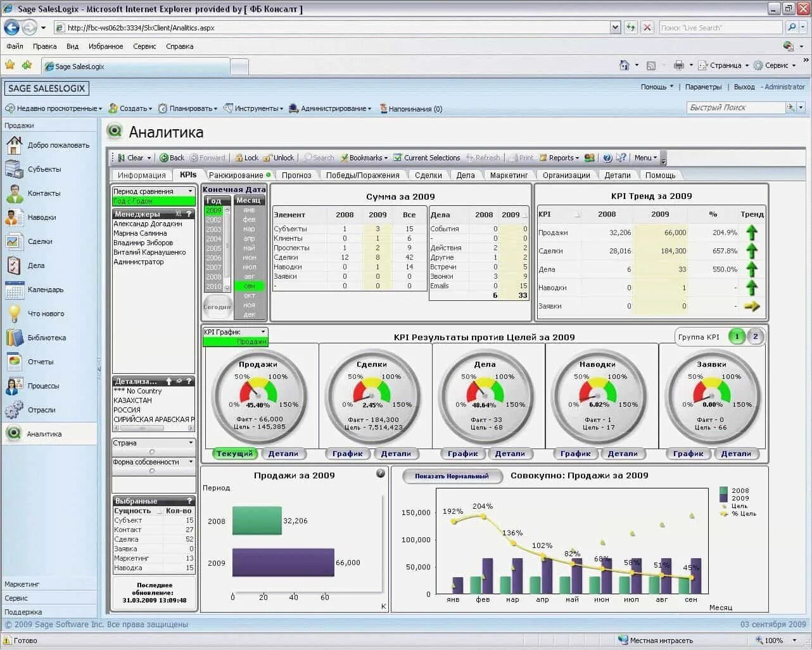
Task: Click Детализация horizontal scrollbar
Action: [x=152, y=429]
